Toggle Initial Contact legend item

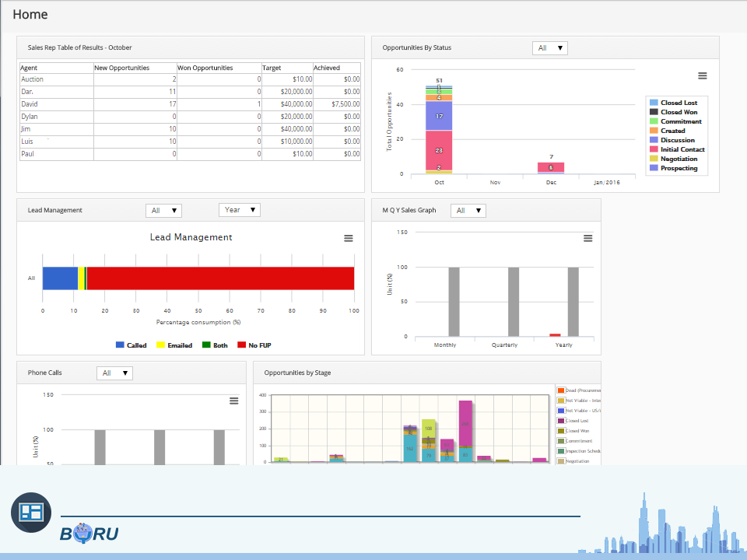pyautogui.click(x=677, y=149)
